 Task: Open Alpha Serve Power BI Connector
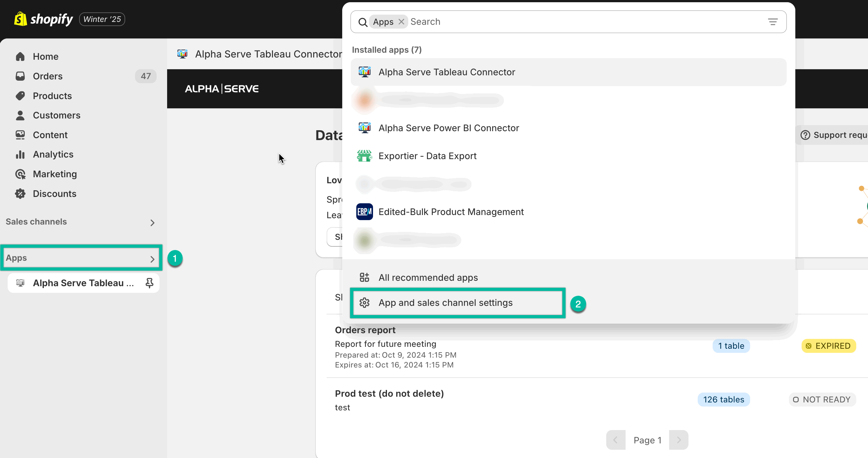568,128
